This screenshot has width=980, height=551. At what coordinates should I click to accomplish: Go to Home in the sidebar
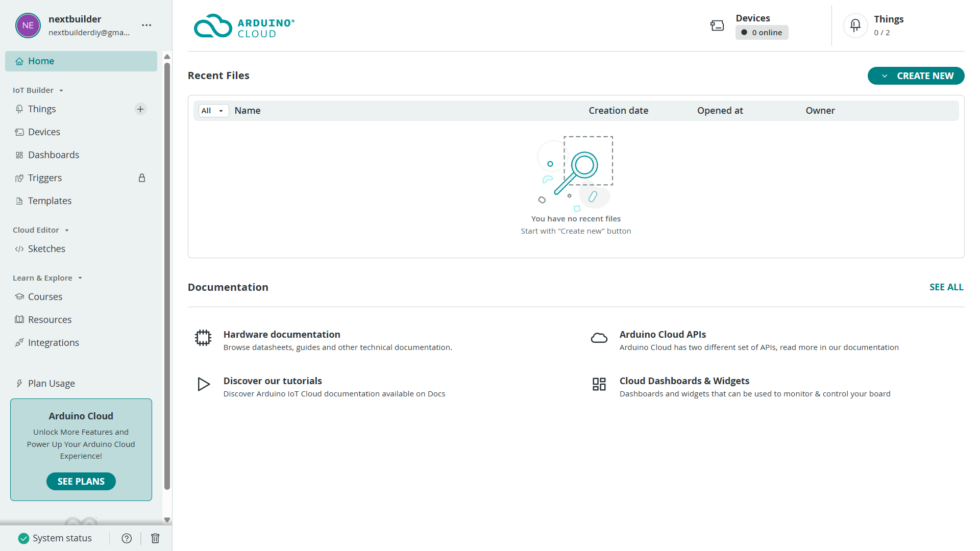(81, 61)
